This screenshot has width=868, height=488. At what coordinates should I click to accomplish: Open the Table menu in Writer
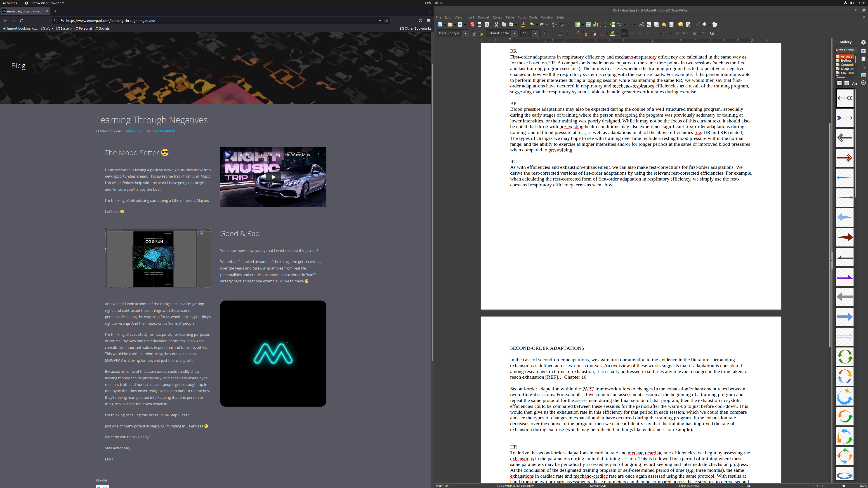click(509, 17)
